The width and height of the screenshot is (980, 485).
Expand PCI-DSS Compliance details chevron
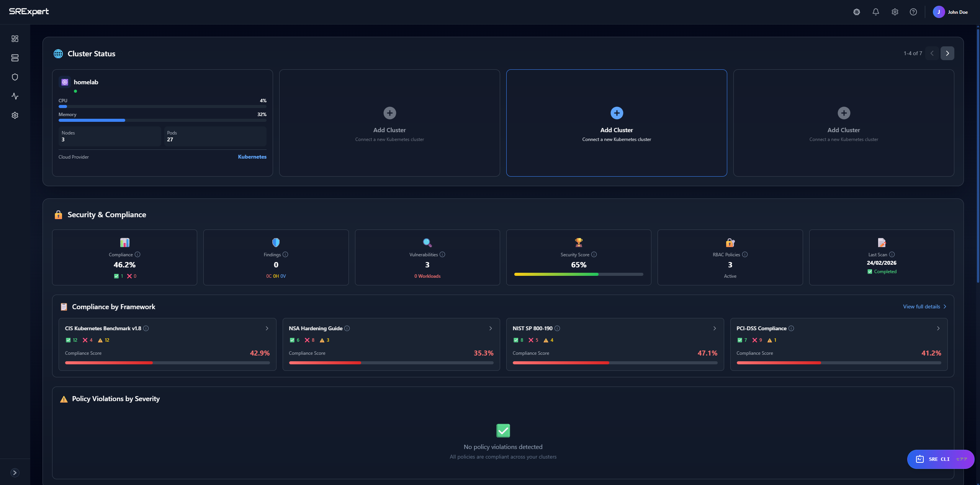coord(938,328)
